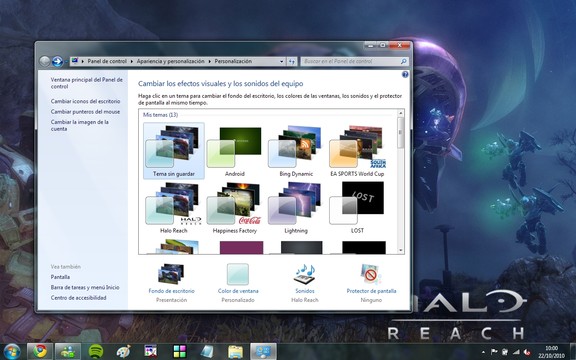Select the Tema sin guardar theme
This screenshot has height=360, width=576.
pyautogui.click(x=173, y=151)
